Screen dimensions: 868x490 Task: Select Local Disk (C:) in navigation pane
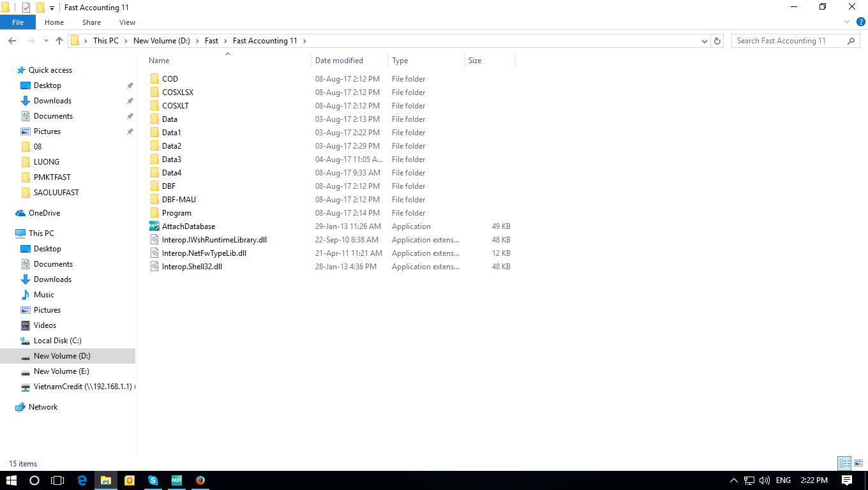[57, 341]
